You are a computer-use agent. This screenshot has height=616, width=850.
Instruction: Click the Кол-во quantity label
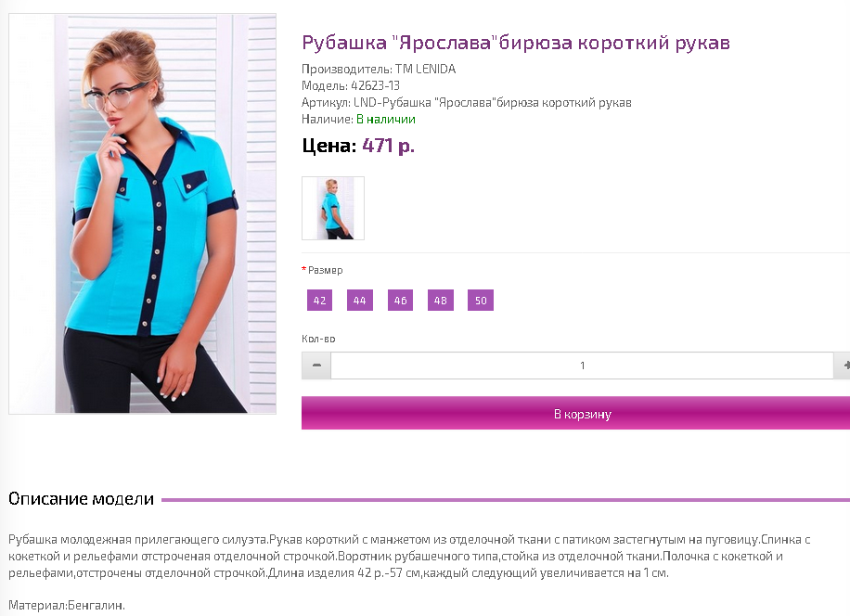pos(319,339)
